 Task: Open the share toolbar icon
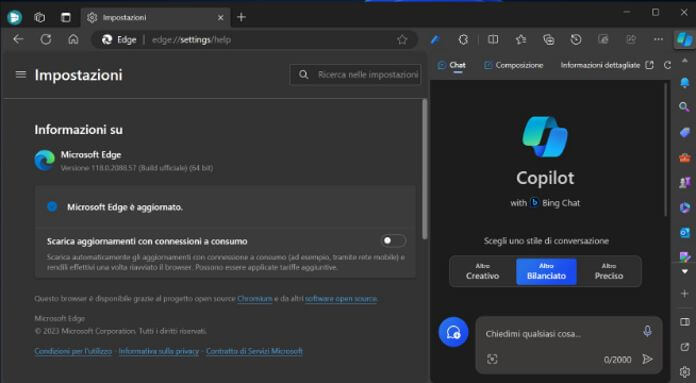[x=631, y=40]
